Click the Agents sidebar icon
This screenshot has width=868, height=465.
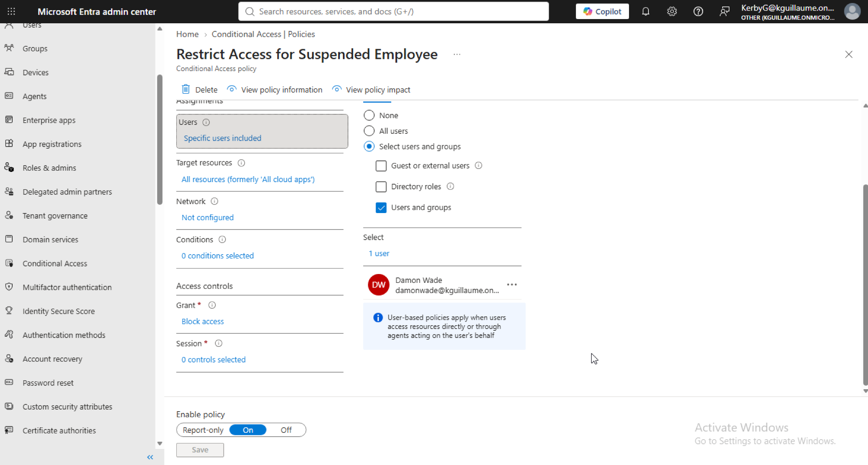[9, 96]
